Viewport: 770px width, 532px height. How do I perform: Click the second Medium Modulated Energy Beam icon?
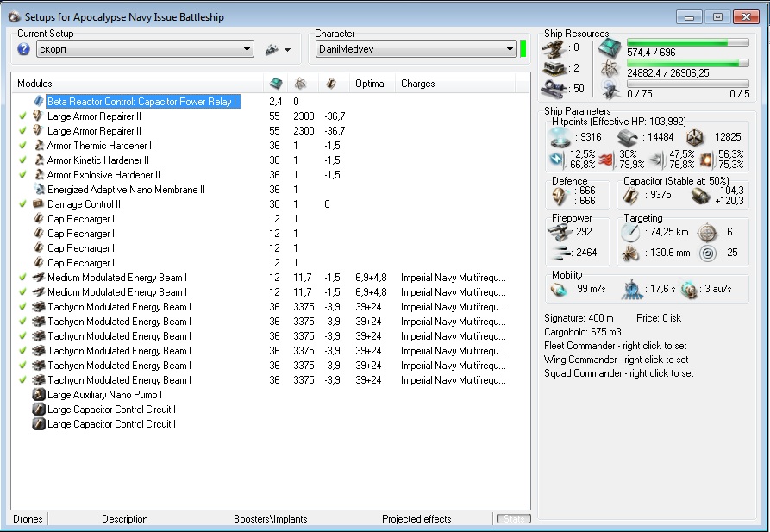coord(39,291)
